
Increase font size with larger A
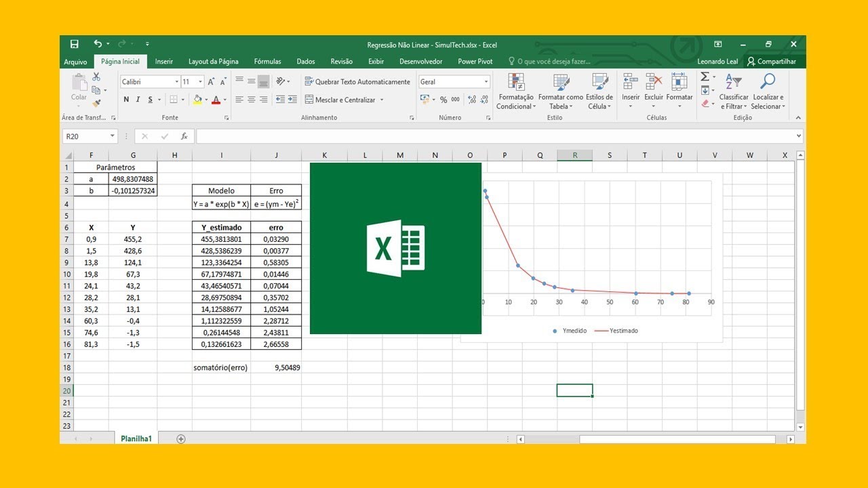[x=212, y=81]
